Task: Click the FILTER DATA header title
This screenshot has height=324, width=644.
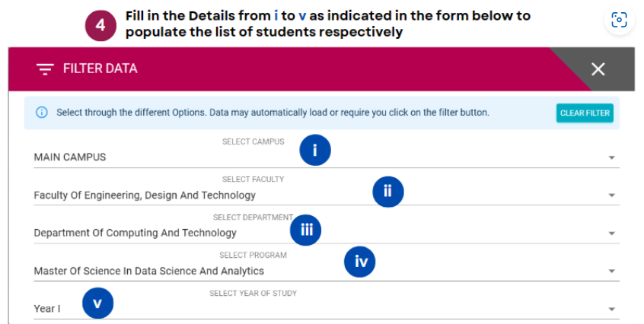Action: pos(100,69)
